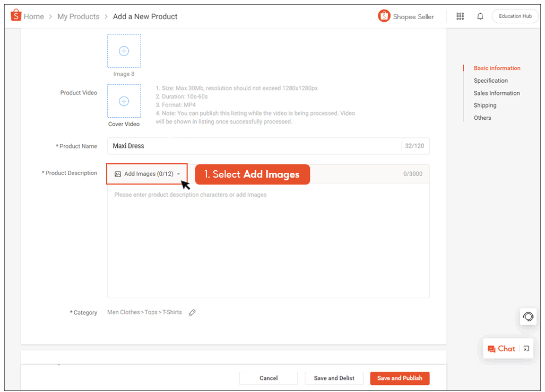Click the Cover Video upload plus icon
This screenshot has width=545, height=392.
(124, 101)
